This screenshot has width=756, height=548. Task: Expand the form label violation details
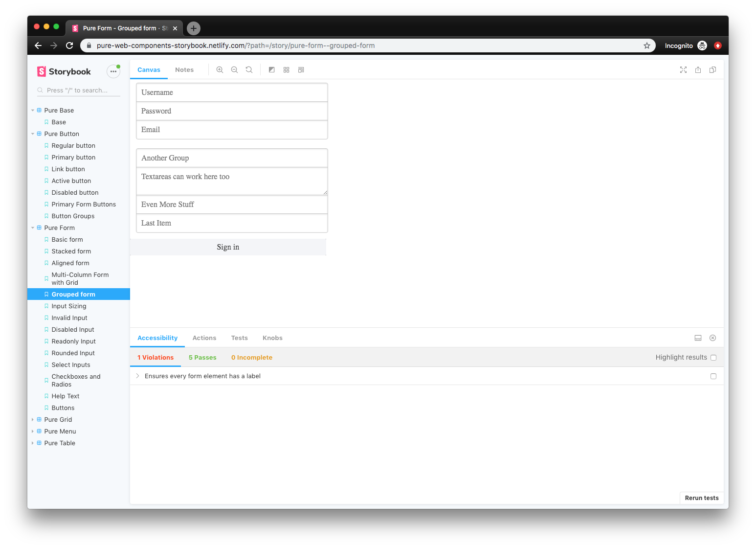137,376
